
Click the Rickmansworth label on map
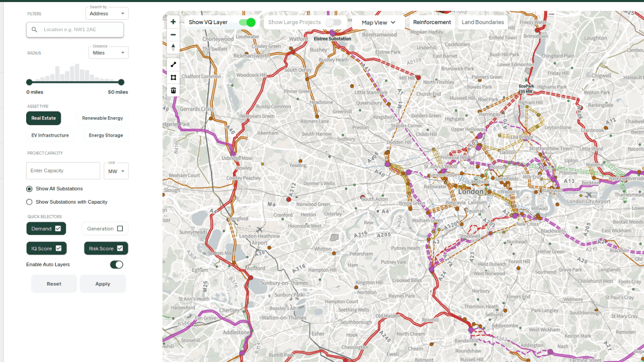click(252, 56)
